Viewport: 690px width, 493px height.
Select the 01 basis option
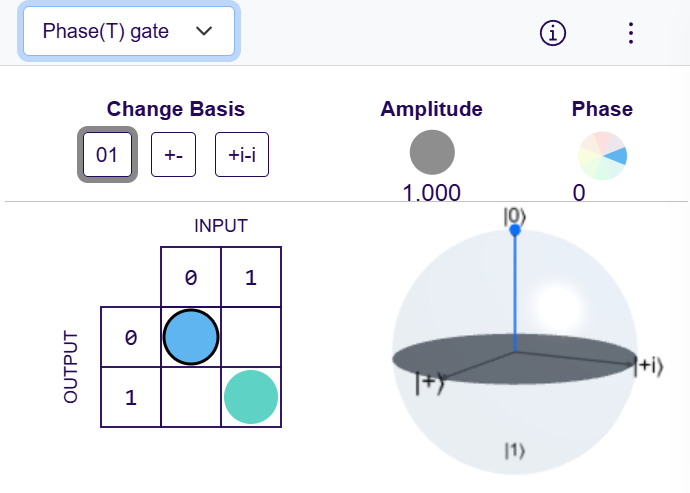(x=107, y=155)
